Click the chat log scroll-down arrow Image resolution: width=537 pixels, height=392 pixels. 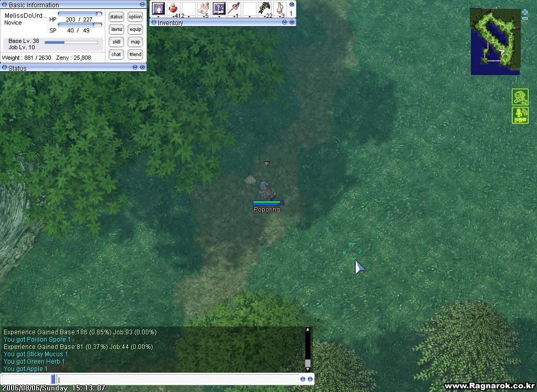307,369
